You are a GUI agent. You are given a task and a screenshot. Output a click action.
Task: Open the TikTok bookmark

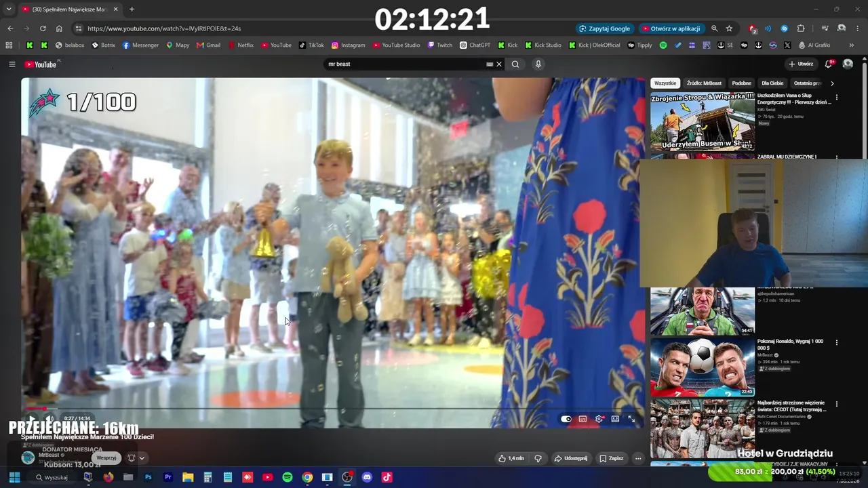tap(311, 45)
